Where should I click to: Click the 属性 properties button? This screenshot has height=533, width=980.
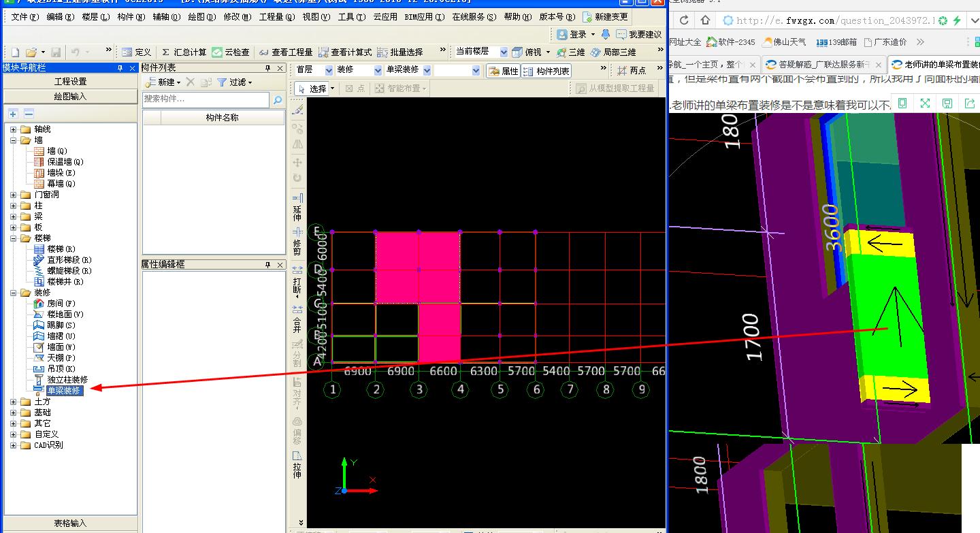[x=504, y=71]
